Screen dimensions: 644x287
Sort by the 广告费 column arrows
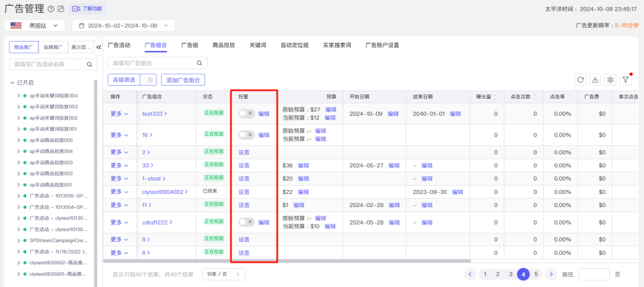[x=602, y=97]
